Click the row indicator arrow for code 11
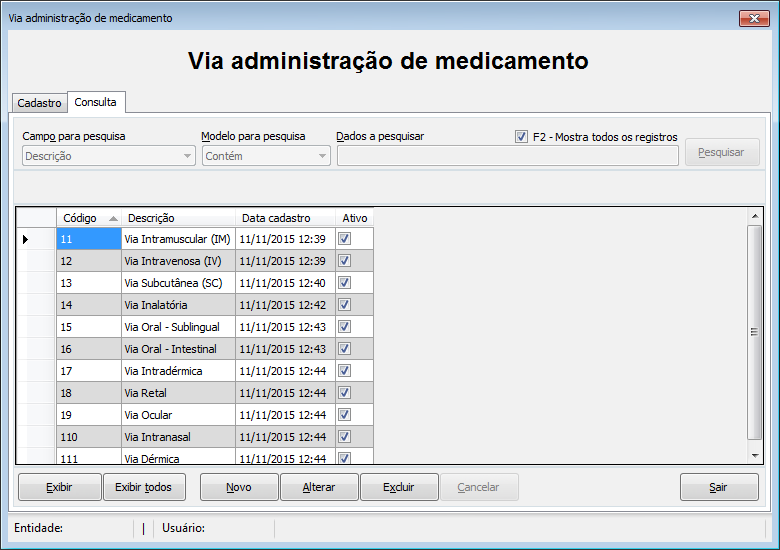The height and width of the screenshot is (550, 780). coord(26,239)
